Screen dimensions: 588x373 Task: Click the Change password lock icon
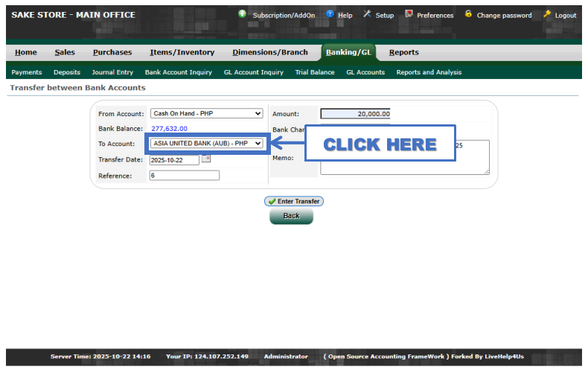[468, 14]
